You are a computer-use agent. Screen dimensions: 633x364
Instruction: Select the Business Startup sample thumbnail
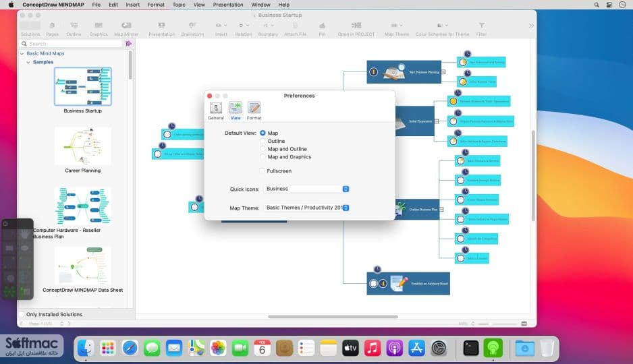[83, 86]
